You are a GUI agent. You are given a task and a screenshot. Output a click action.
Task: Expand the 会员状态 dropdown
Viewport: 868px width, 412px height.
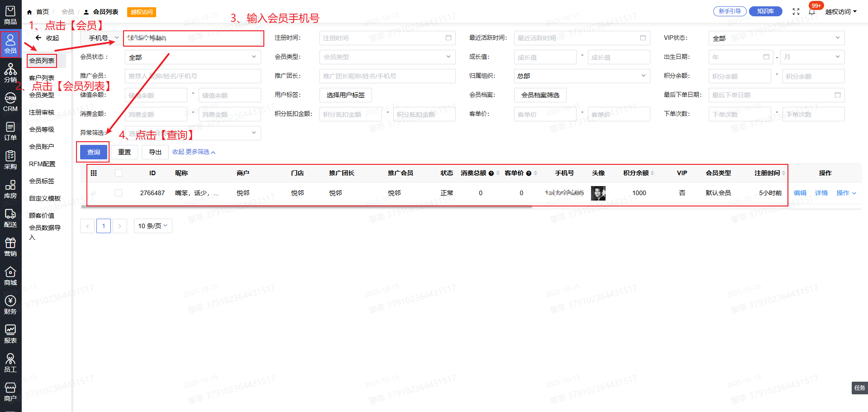pos(193,57)
